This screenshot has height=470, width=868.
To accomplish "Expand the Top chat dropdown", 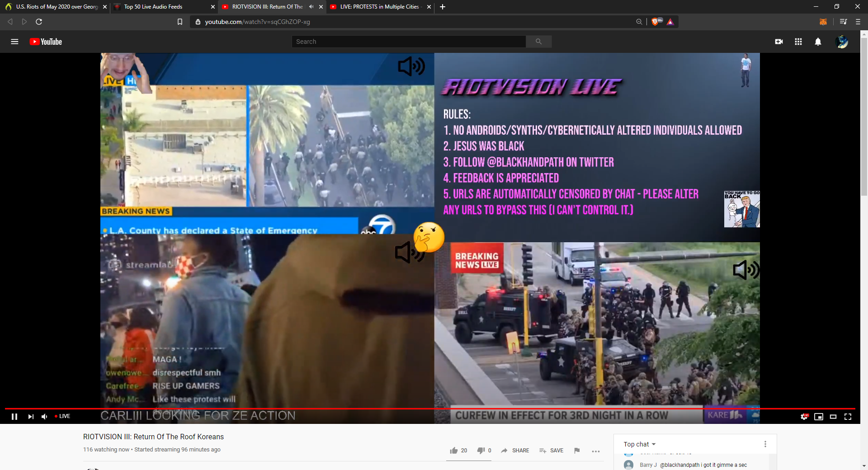I will (640, 444).
